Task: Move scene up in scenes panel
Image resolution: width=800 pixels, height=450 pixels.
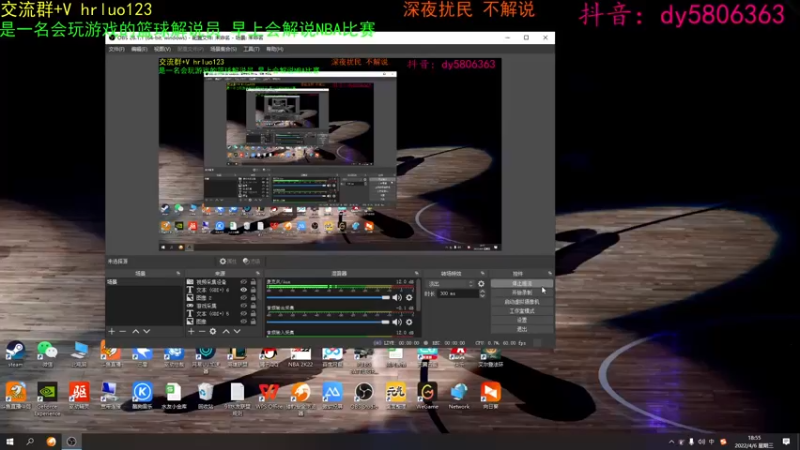Action: pos(136,331)
